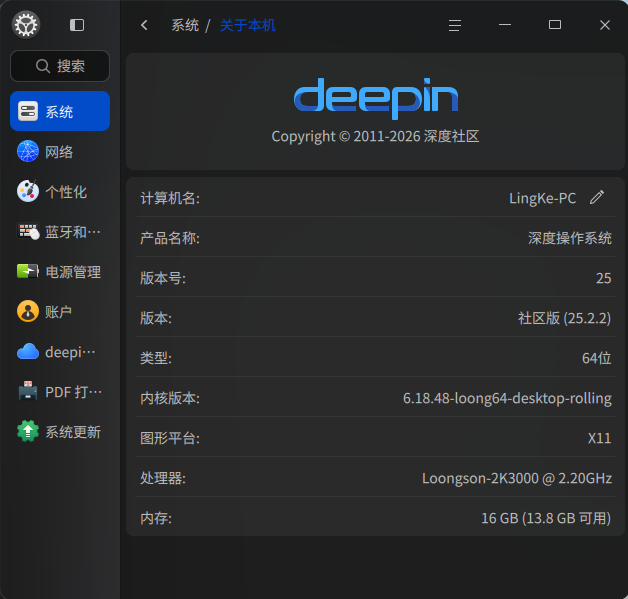The width and height of the screenshot is (628, 599).
Task: Open the hamburger main menu
Action: tap(455, 25)
